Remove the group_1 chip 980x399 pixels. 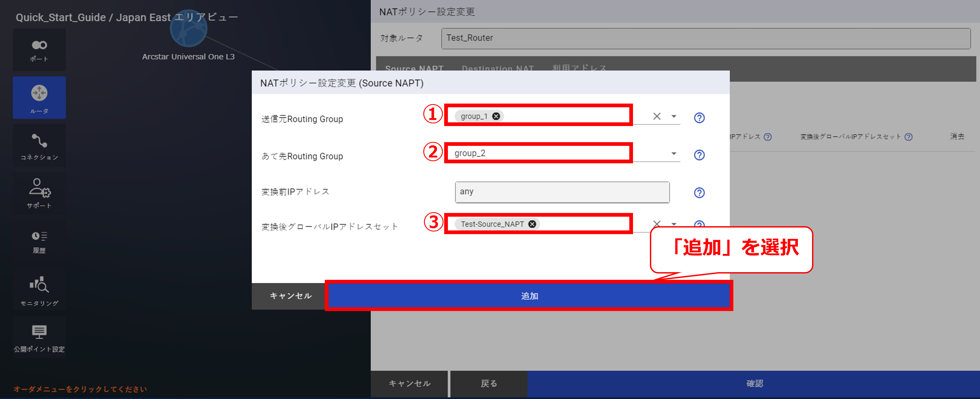[496, 116]
